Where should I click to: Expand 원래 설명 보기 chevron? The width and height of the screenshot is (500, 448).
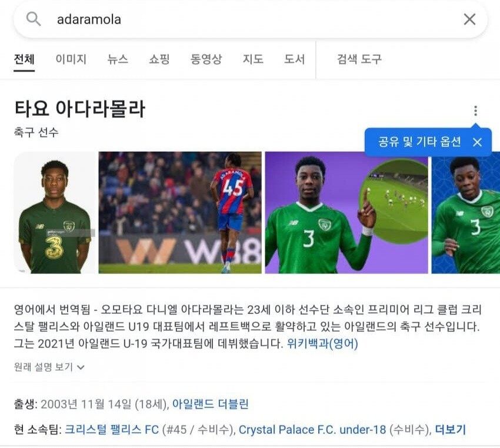[81, 367]
